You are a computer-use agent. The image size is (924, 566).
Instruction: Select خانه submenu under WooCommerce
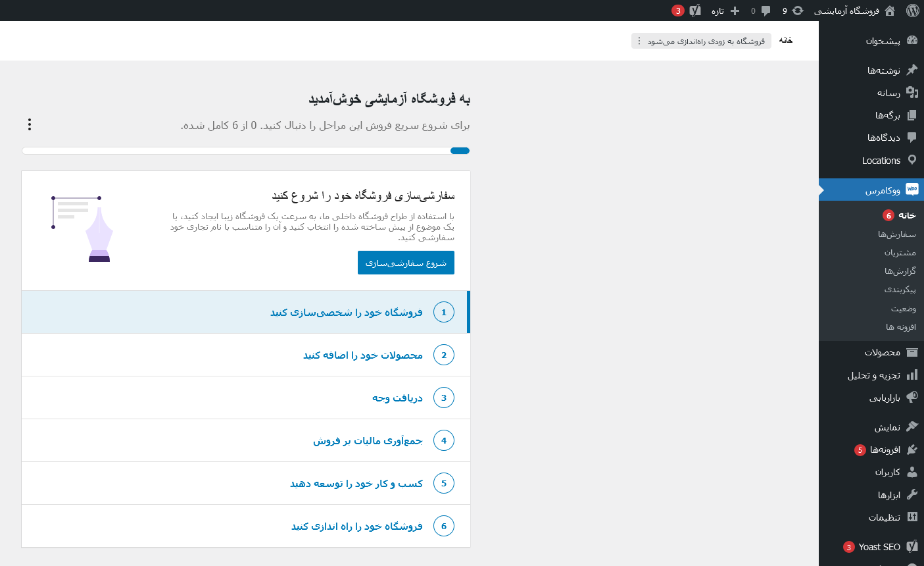click(907, 215)
